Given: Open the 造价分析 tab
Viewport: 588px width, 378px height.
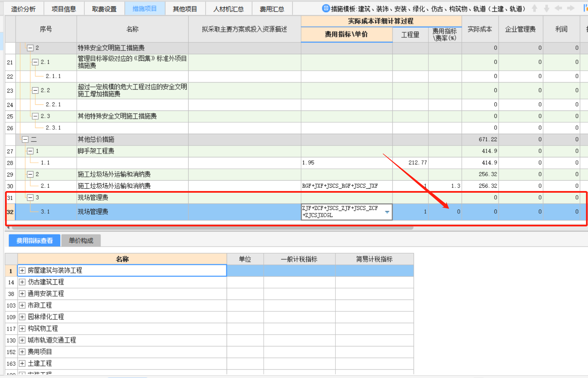Looking at the screenshot, I should point(23,9).
